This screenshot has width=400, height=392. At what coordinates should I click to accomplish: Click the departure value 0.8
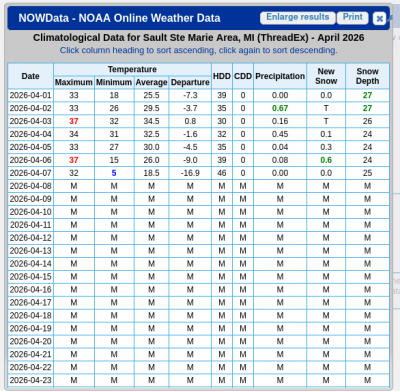(x=190, y=121)
